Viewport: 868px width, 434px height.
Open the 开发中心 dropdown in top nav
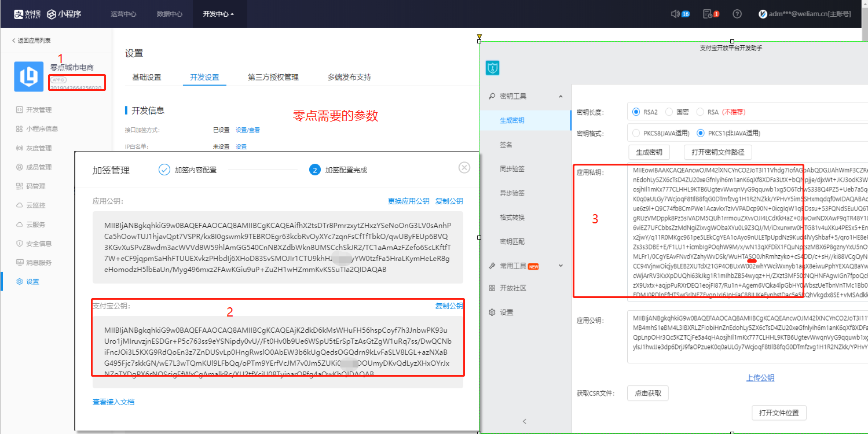219,14
